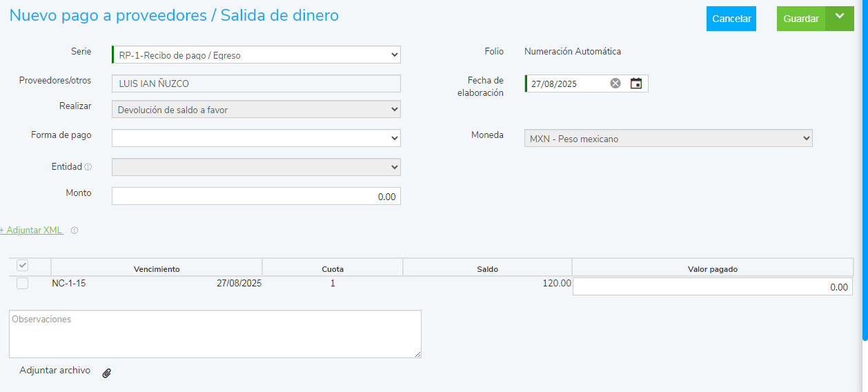Expand Guardar button arrow options

pos(839,18)
